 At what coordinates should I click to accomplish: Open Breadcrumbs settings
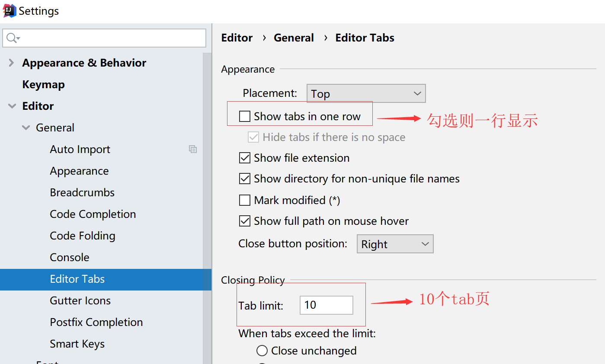click(82, 193)
